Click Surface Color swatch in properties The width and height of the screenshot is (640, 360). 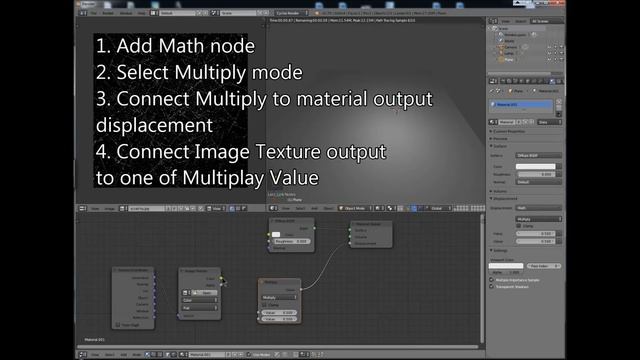[x=536, y=167]
